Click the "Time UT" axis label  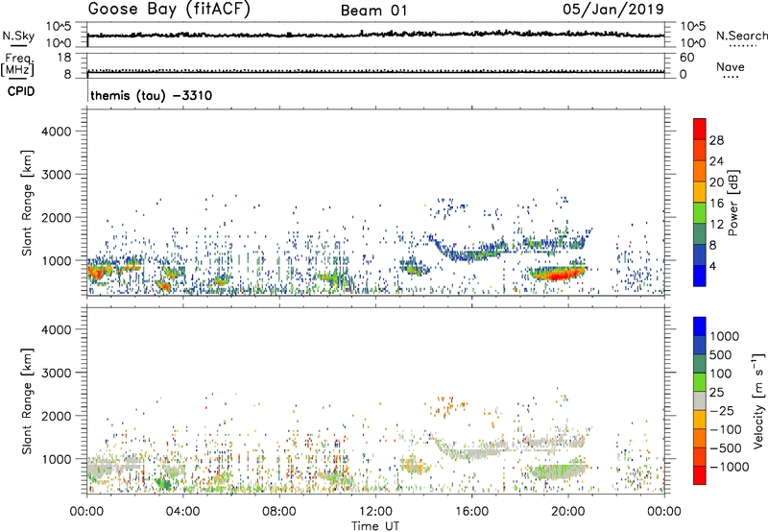(x=375, y=526)
